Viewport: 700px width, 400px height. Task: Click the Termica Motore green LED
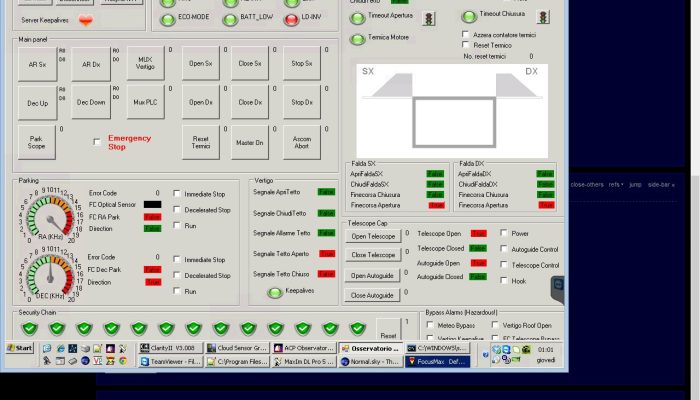(x=357, y=39)
